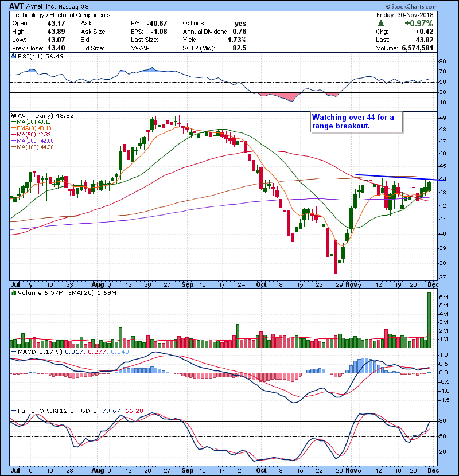The width and height of the screenshot is (459, 476).
Task: Select the MA(20) 43.13 legend entry
Action: tap(31, 122)
